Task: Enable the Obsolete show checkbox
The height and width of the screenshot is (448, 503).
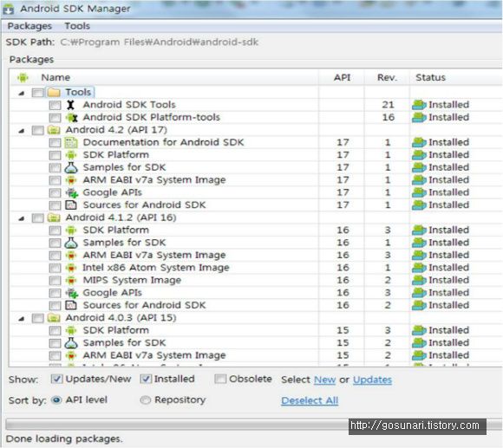Action: point(220,379)
